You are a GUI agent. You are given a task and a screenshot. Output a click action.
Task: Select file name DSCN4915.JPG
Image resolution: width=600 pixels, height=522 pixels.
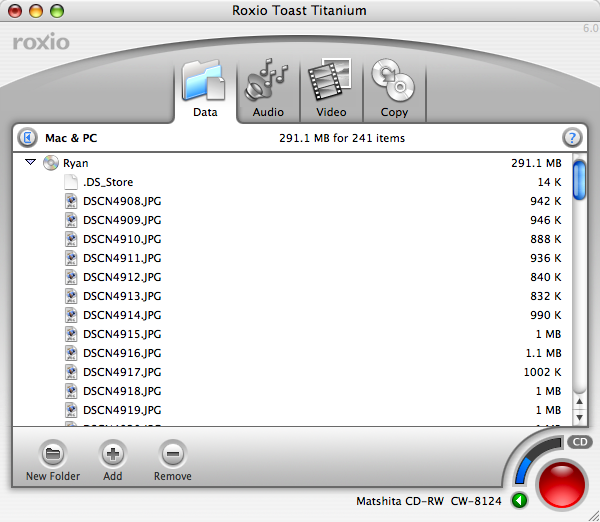(x=122, y=334)
